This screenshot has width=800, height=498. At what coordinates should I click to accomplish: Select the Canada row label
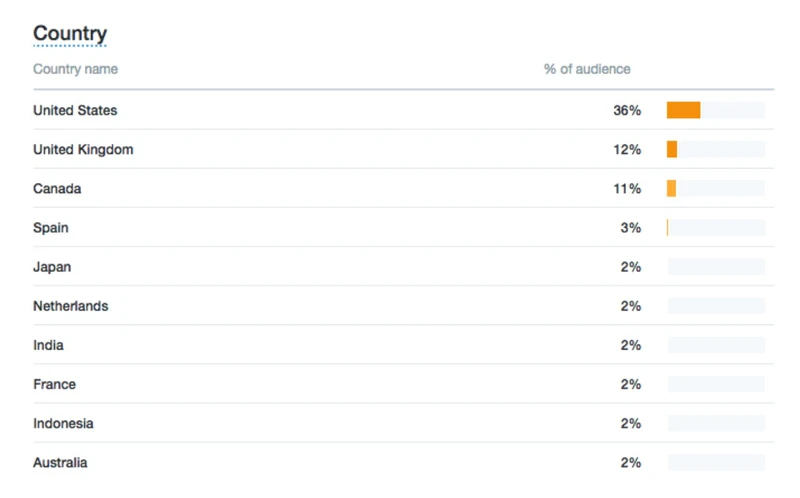click(57, 189)
